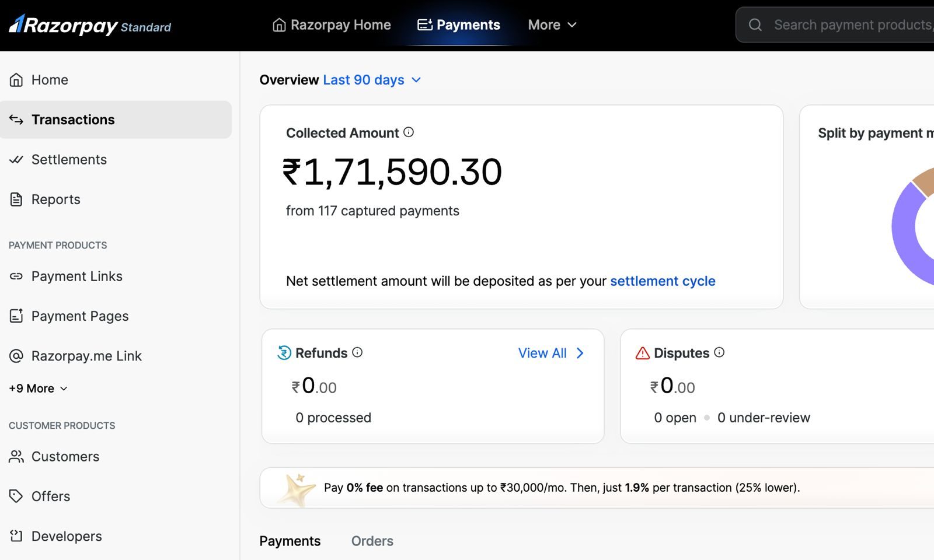Screen dimensions: 934x560
Task: Click the Payment Links chain icon
Action: (16, 276)
